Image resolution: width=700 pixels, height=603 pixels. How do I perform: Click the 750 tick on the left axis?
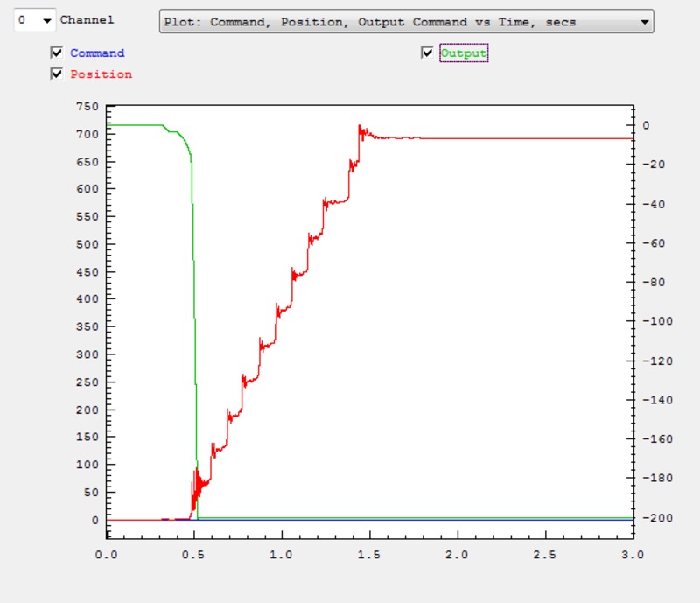pyautogui.click(x=88, y=107)
